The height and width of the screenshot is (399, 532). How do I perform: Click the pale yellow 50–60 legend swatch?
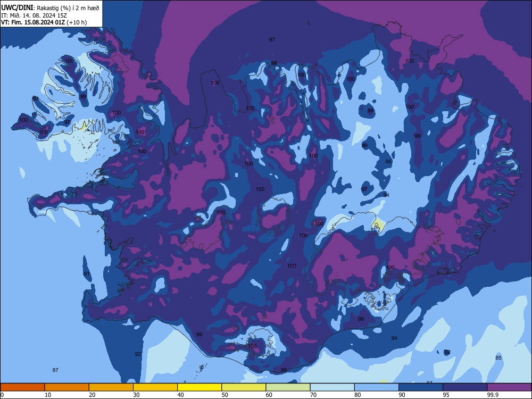point(244,387)
